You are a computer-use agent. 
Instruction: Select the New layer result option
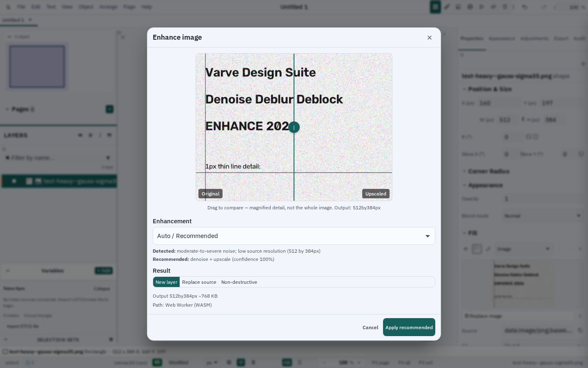[166, 282]
